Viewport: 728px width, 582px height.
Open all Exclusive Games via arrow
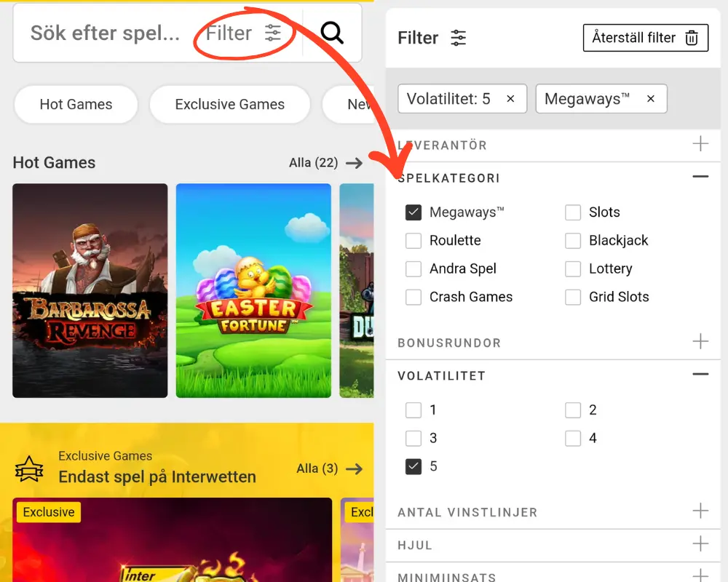(355, 469)
